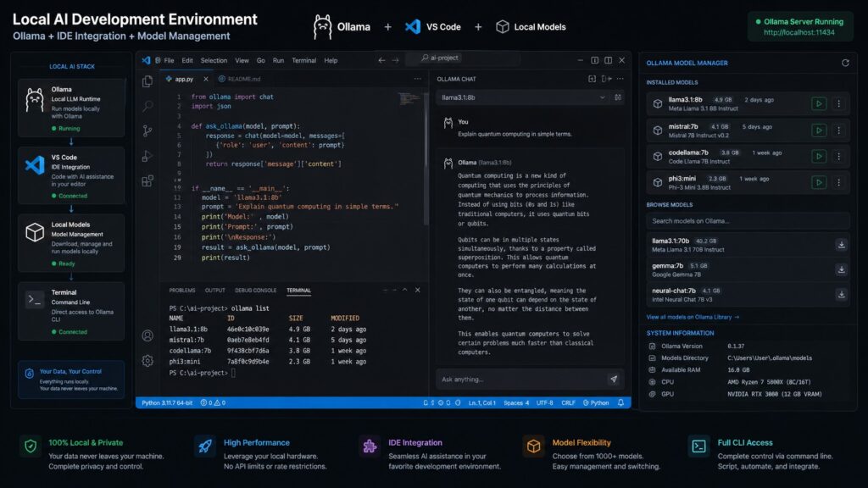Viewport: 868px width, 488px height.
Task: Open the Search icon in activity bar
Action: coord(147,106)
